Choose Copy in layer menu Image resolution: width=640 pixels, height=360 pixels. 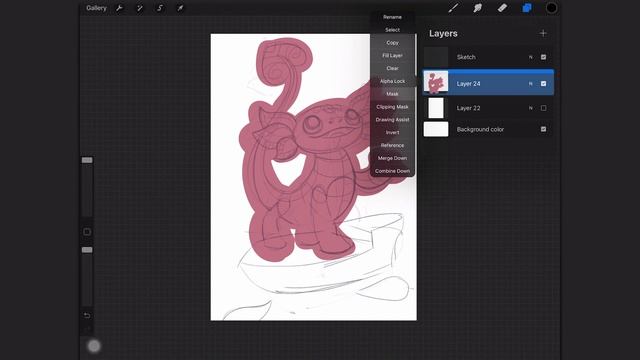pos(392,42)
